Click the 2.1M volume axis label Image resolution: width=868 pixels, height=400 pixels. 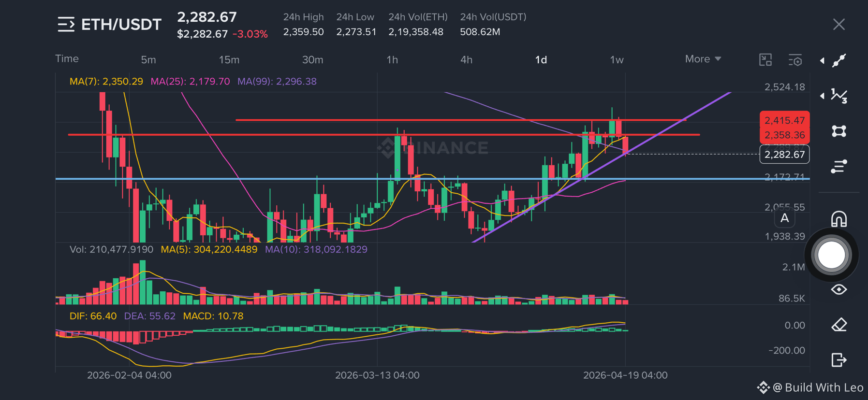(794, 267)
